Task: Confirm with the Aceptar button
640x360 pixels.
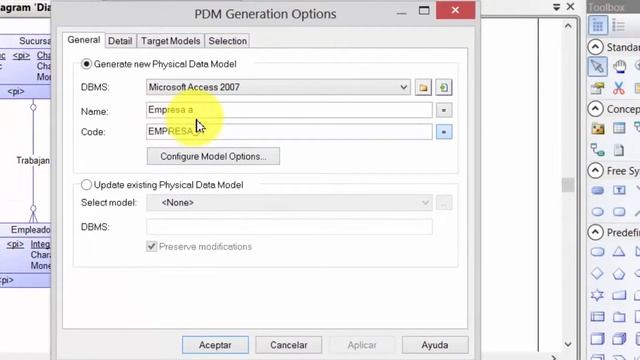Action: point(215,345)
